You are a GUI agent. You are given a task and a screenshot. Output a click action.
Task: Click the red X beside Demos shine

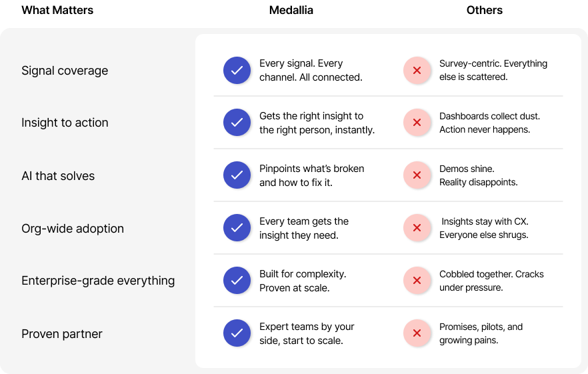click(x=417, y=175)
